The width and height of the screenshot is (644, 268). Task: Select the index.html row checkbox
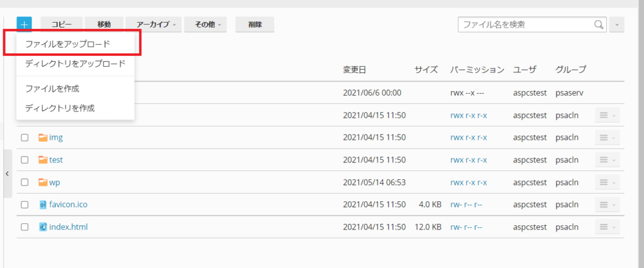point(25,227)
